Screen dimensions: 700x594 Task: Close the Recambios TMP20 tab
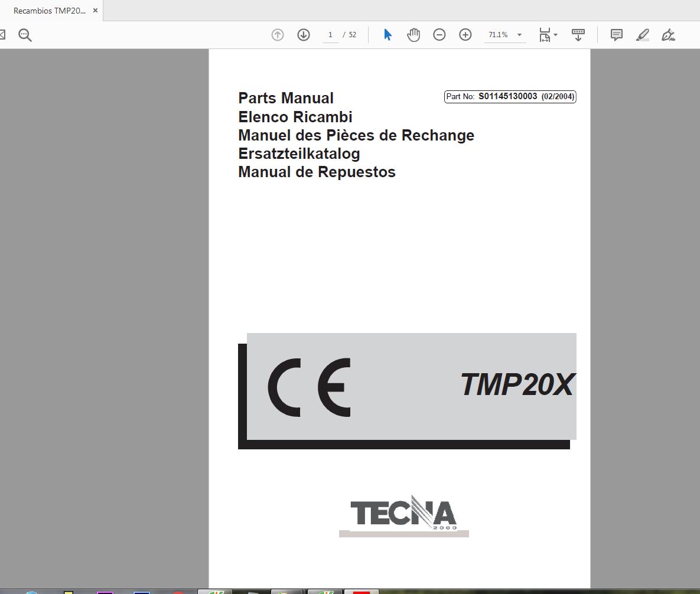(x=95, y=10)
